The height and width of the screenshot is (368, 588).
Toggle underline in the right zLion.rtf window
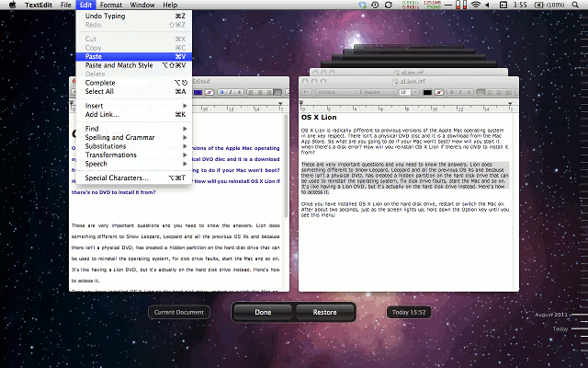(x=469, y=92)
